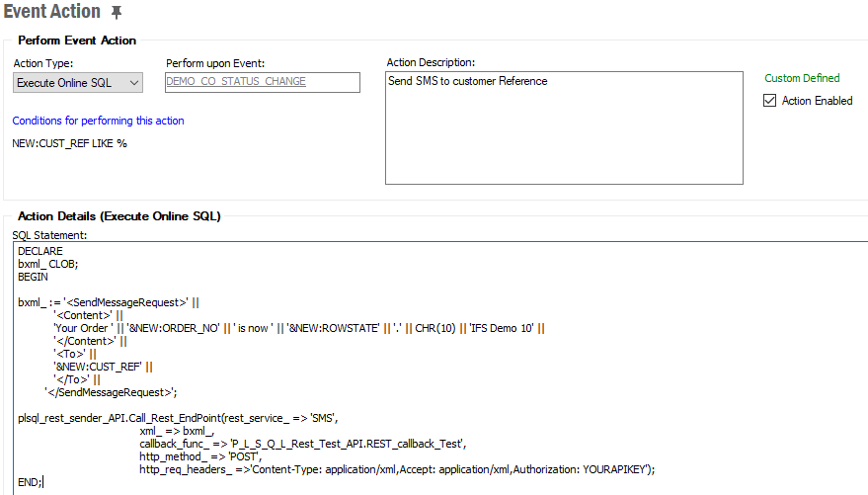Click the opening '<SendMessageRequest>' assignment line

click(109, 302)
